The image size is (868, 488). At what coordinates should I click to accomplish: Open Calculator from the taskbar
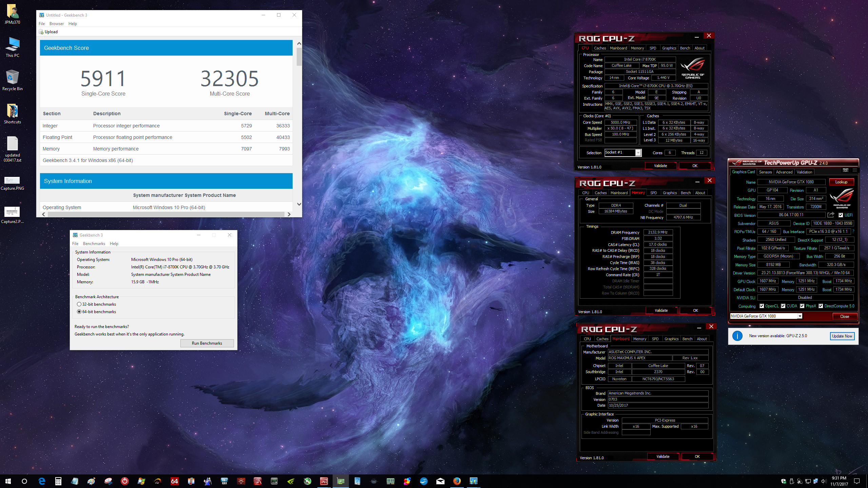click(x=58, y=481)
